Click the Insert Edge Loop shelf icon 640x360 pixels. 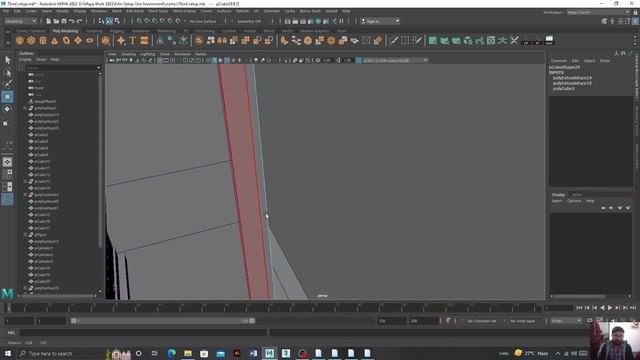tap(405, 40)
